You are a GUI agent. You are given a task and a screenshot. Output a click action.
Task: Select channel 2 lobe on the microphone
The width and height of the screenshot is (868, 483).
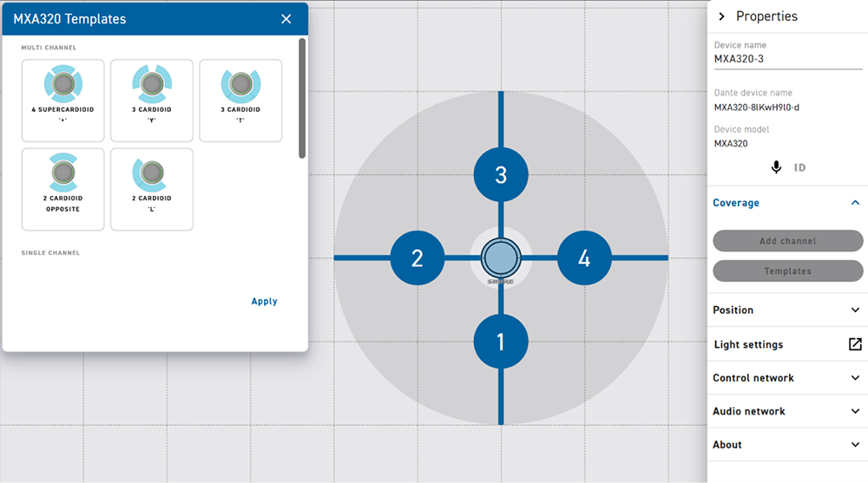click(418, 258)
